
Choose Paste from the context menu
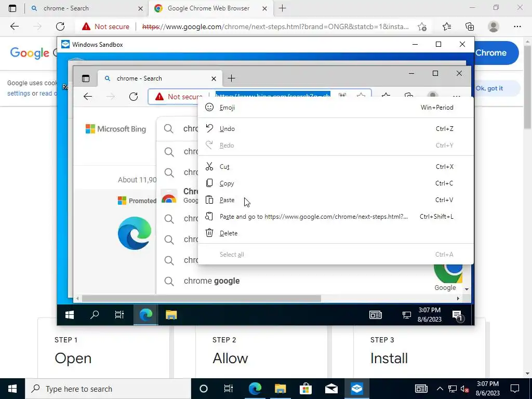[336, 200]
